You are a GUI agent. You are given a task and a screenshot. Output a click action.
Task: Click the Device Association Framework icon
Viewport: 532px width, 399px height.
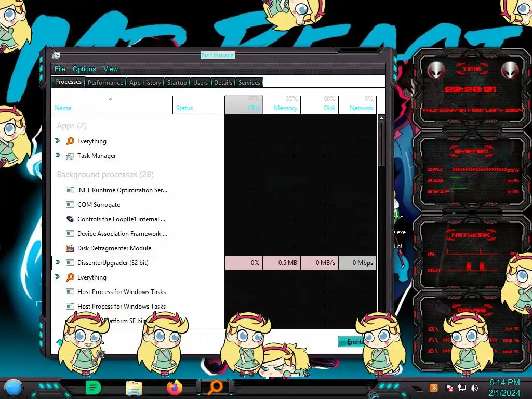[70, 234]
